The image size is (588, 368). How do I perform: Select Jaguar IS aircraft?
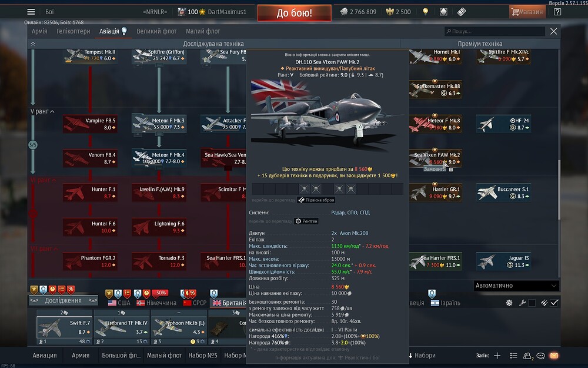tap(504, 261)
